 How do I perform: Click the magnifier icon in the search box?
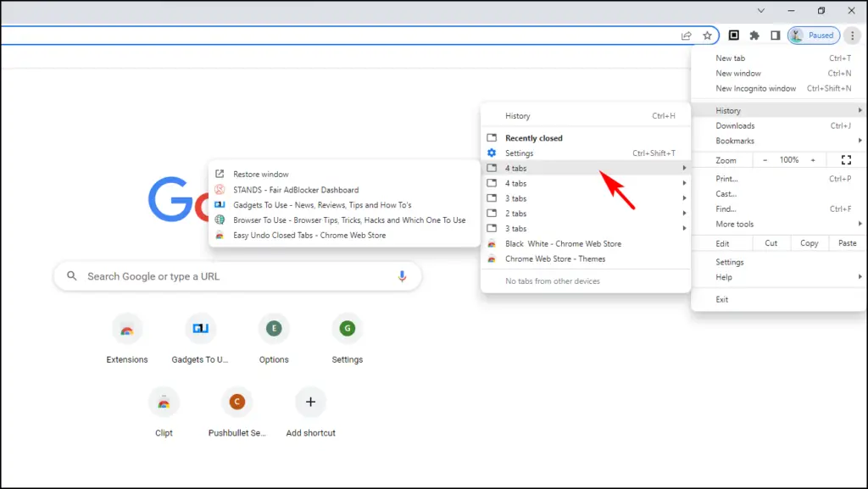[72, 275]
